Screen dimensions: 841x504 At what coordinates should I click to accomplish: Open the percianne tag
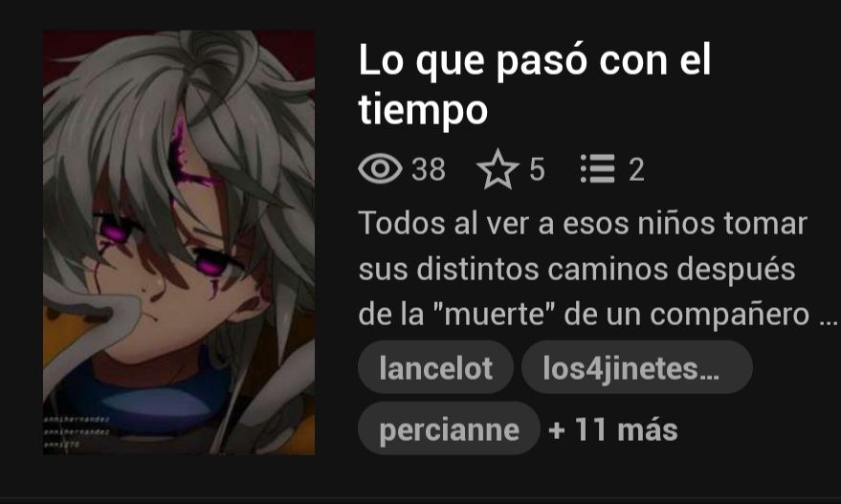(449, 429)
